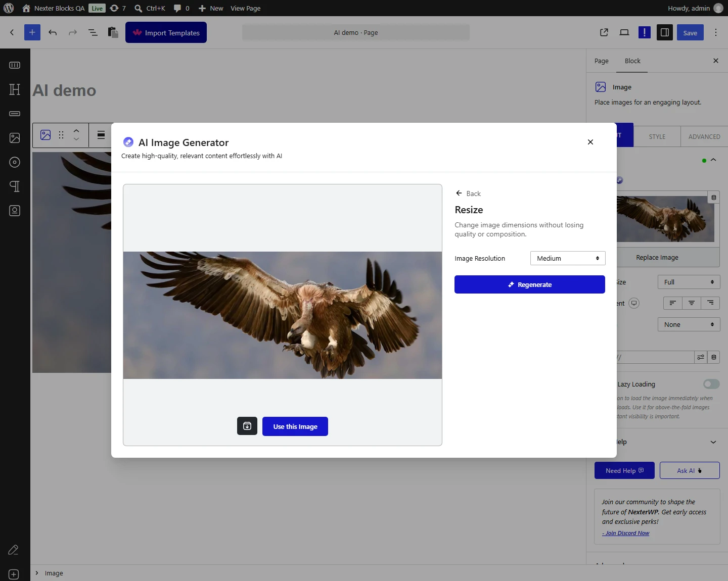Viewport: 728px width, 581px height.
Task: Open the device preview options
Action: [x=624, y=32]
